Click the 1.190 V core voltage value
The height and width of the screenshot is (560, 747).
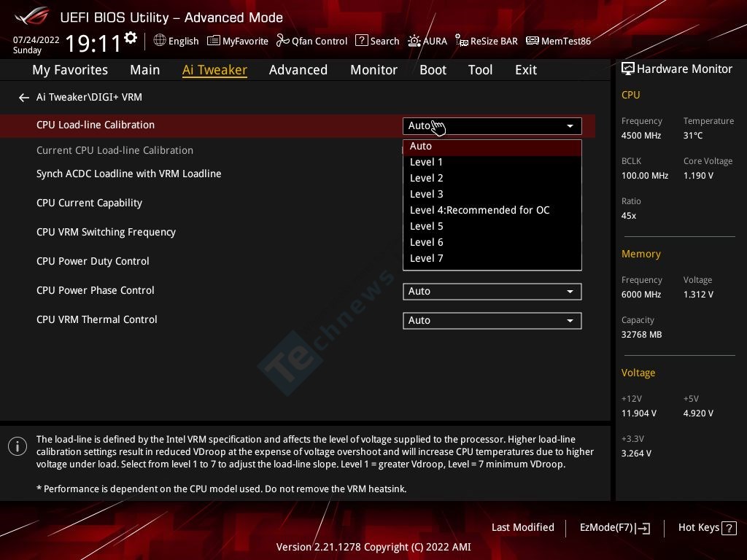coord(698,176)
